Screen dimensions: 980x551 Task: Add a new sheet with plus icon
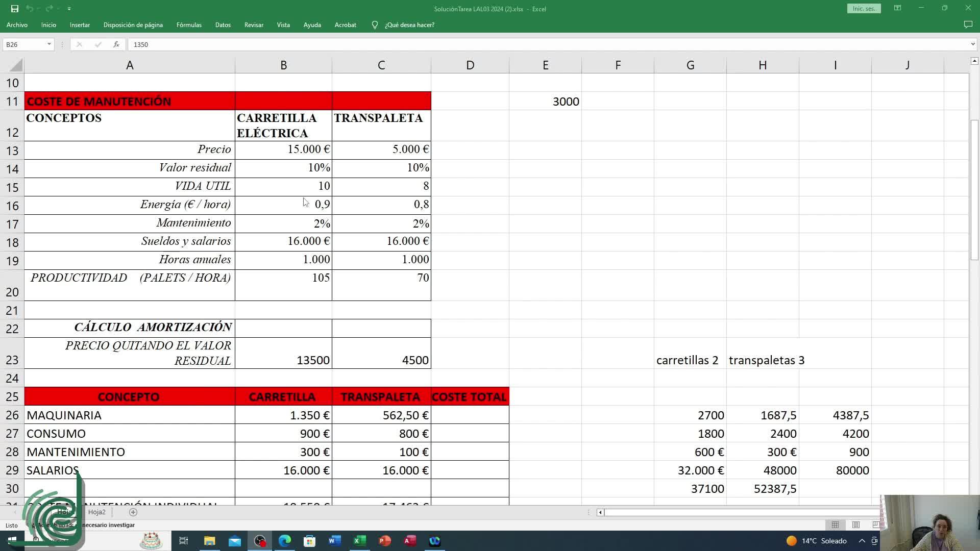click(x=133, y=512)
